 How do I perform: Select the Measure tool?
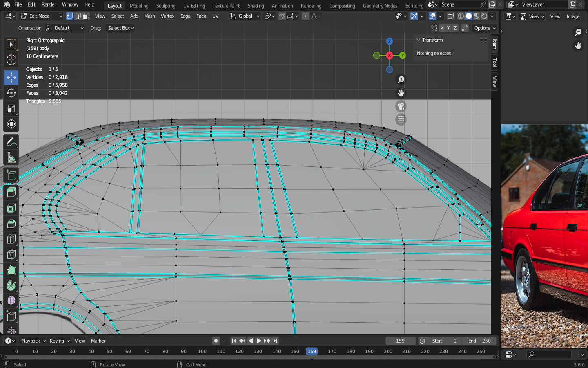pos(11,158)
